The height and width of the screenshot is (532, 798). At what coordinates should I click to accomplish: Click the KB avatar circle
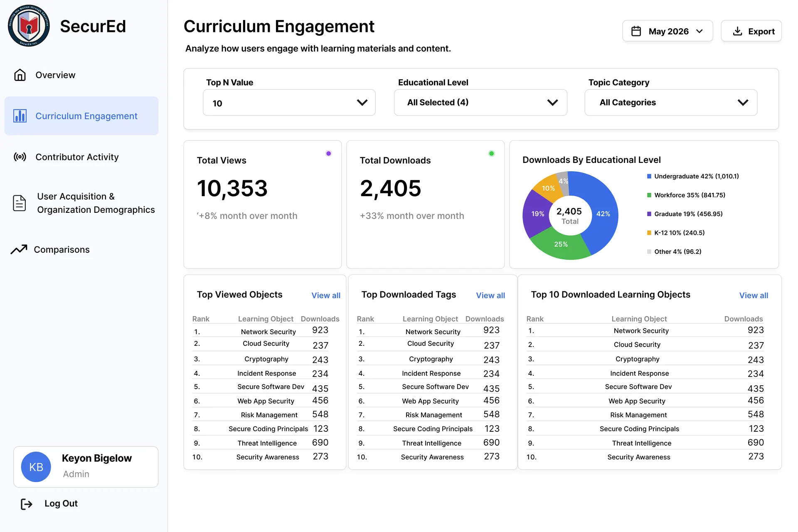click(x=36, y=467)
